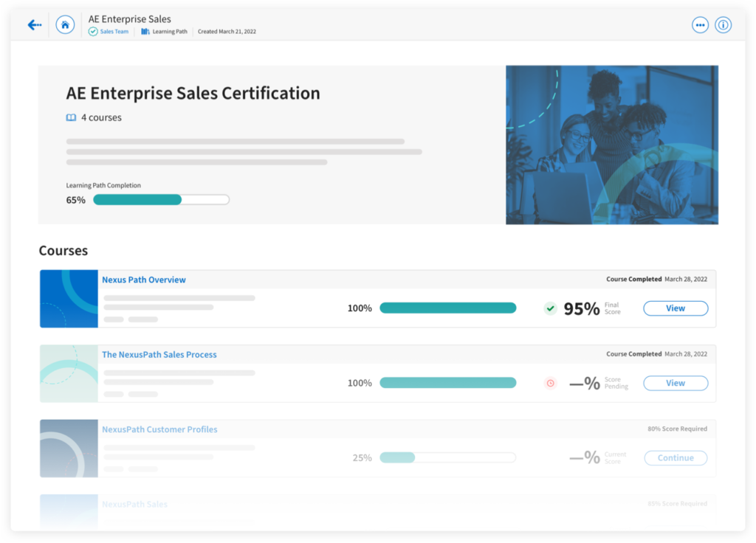Open The NexusPath Sales Process course
The width and height of the screenshot is (756, 543).
(x=159, y=355)
